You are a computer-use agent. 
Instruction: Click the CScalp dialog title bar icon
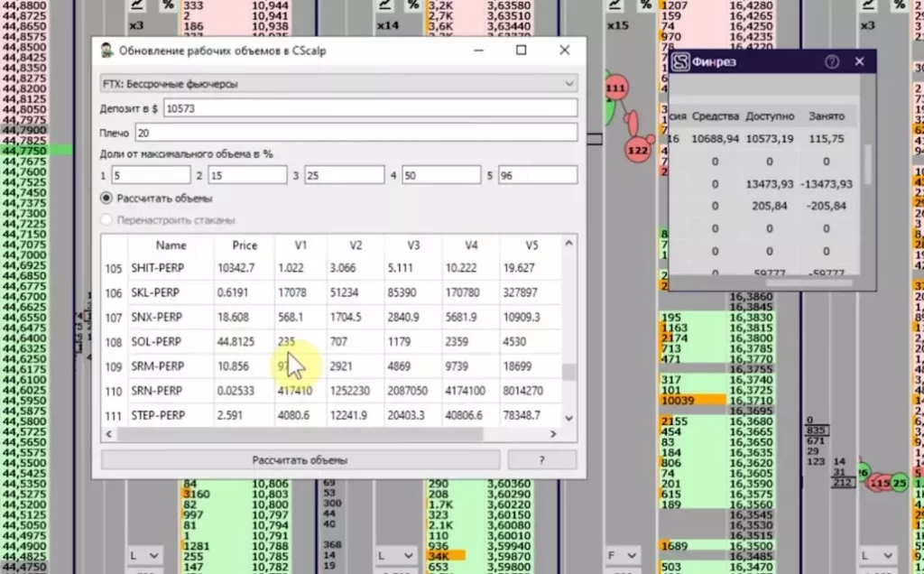(106, 51)
